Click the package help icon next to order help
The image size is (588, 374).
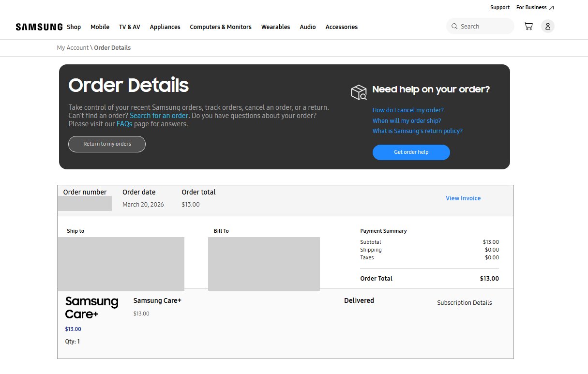coord(358,92)
